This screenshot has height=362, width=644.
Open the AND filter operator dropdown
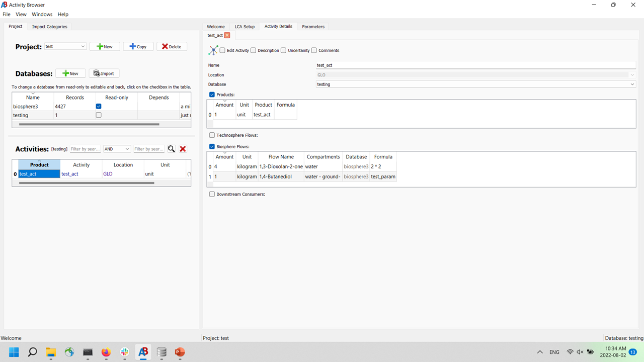[117, 149]
